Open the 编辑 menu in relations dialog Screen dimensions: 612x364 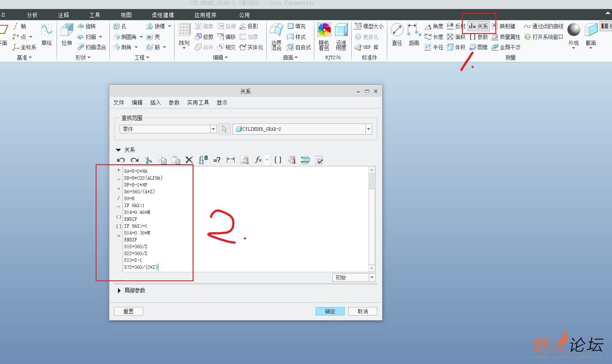coord(137,102)
